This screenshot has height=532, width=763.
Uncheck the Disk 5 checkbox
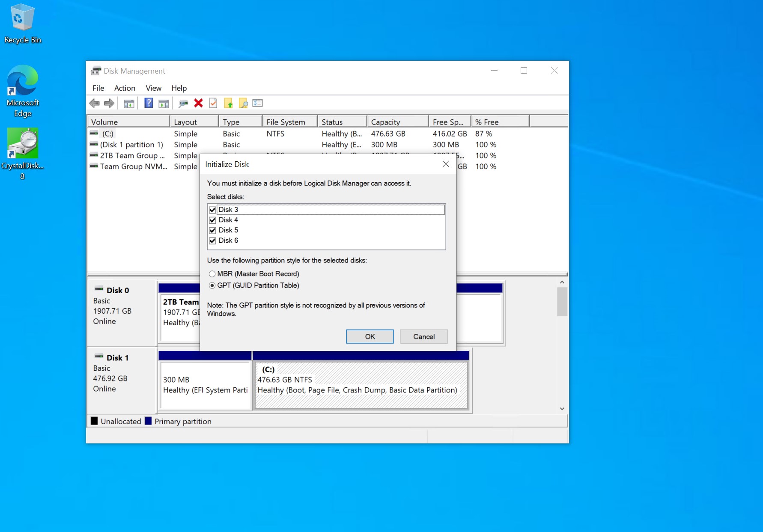click(212, 230)
